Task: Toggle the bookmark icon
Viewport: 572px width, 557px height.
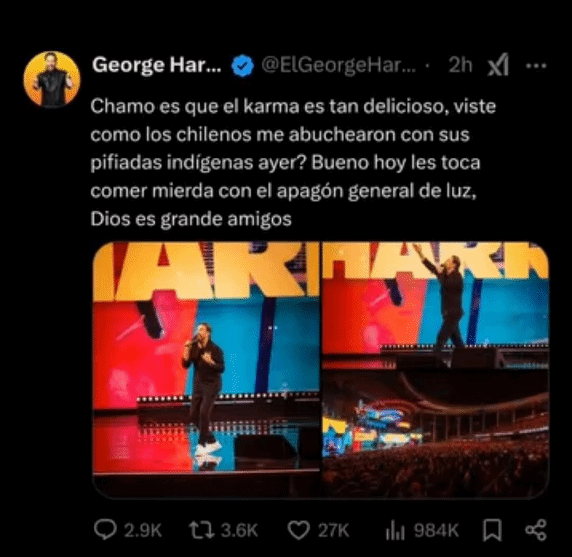Action: click(x=492, y=530)
